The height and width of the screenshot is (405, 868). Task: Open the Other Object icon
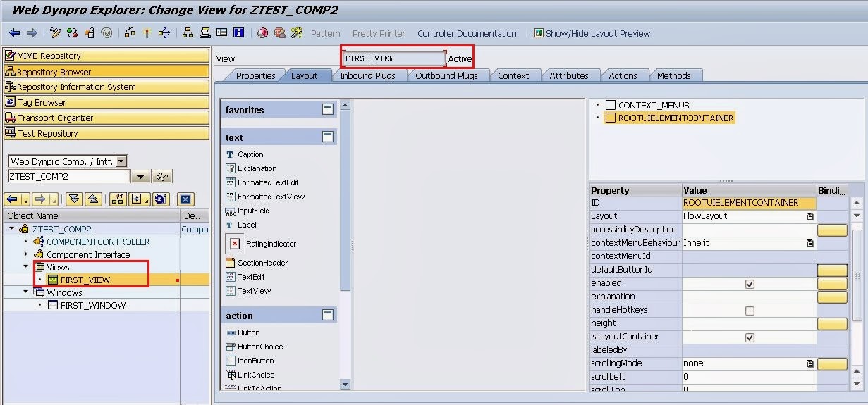click(x=90, y=33)
